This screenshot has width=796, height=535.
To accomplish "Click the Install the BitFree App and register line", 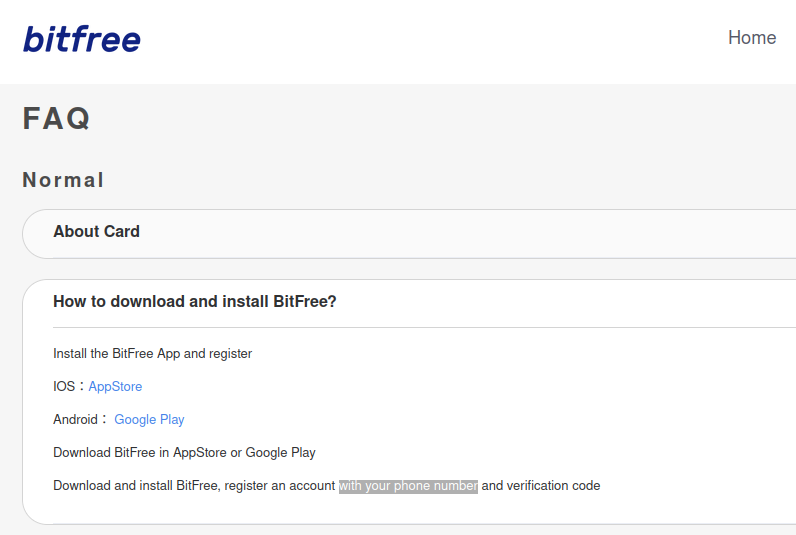I will (152, 354).
